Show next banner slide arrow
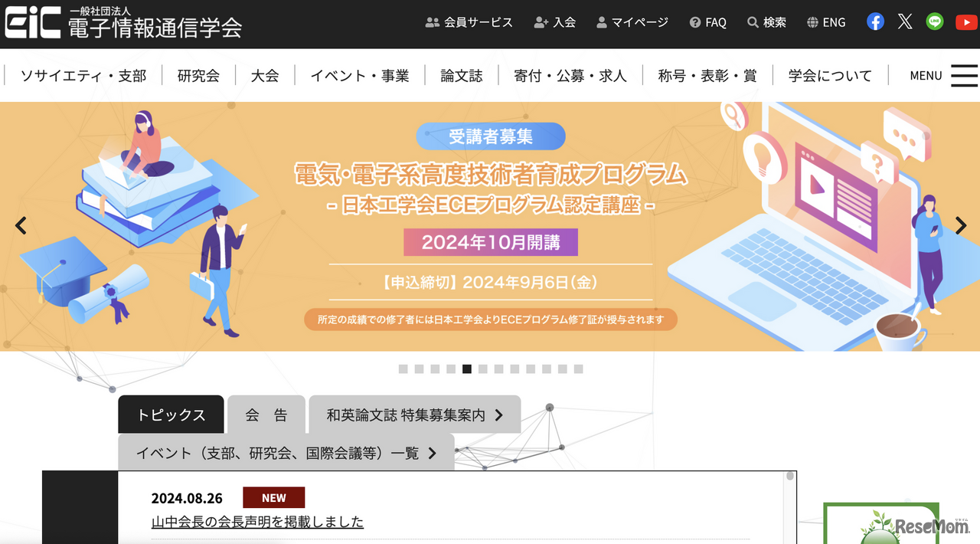Screen dimensions: 980x544 coord(960,225)
